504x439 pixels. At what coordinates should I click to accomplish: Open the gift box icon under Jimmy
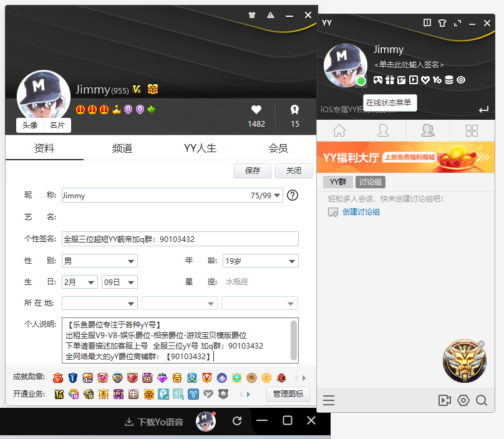coord(390,80)
